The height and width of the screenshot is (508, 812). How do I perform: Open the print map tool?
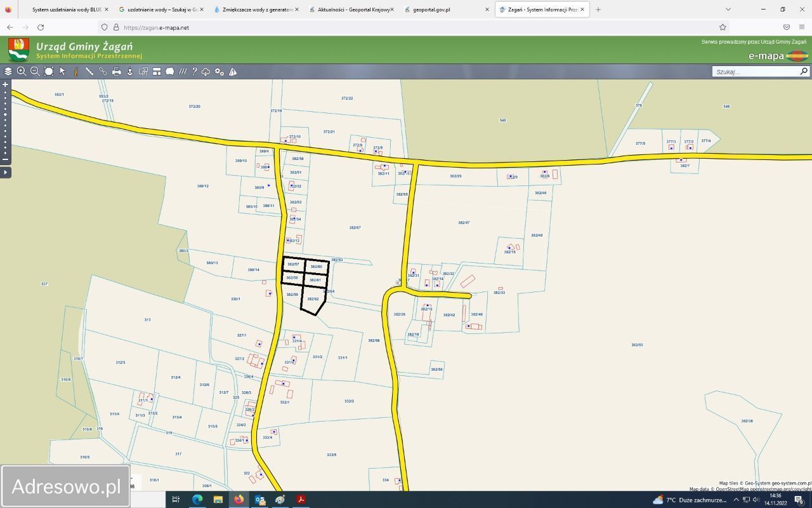pos(117,72)
